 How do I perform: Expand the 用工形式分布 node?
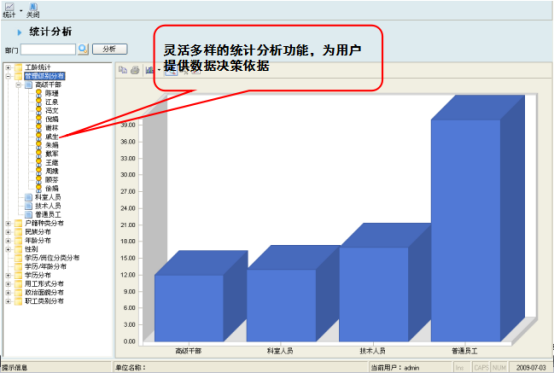[x=8, y=284]
